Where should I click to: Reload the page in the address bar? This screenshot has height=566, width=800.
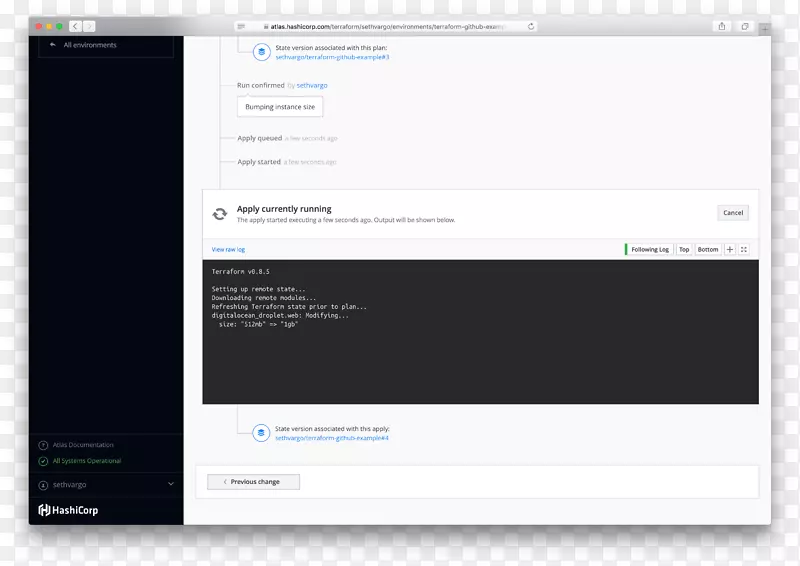click(x=531, y=26)
